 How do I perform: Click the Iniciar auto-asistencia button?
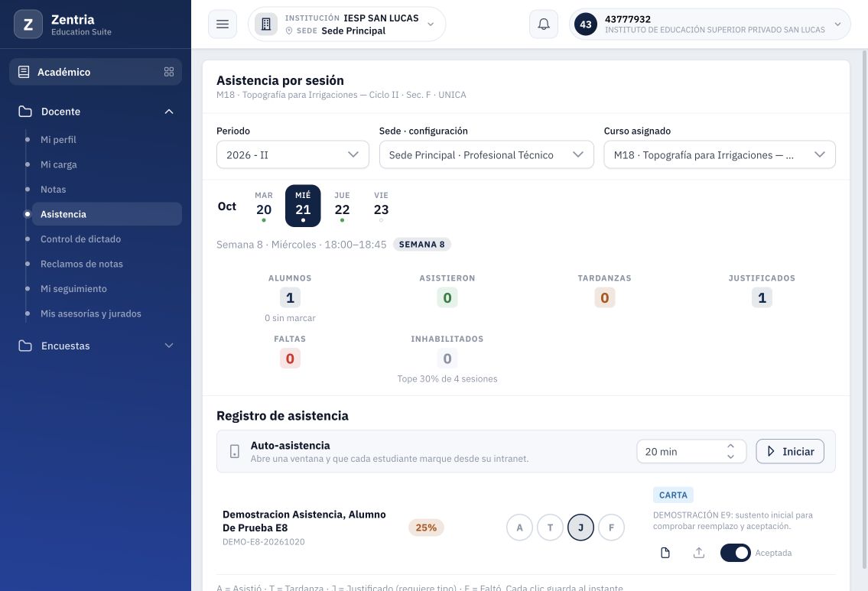pos(790,452)
